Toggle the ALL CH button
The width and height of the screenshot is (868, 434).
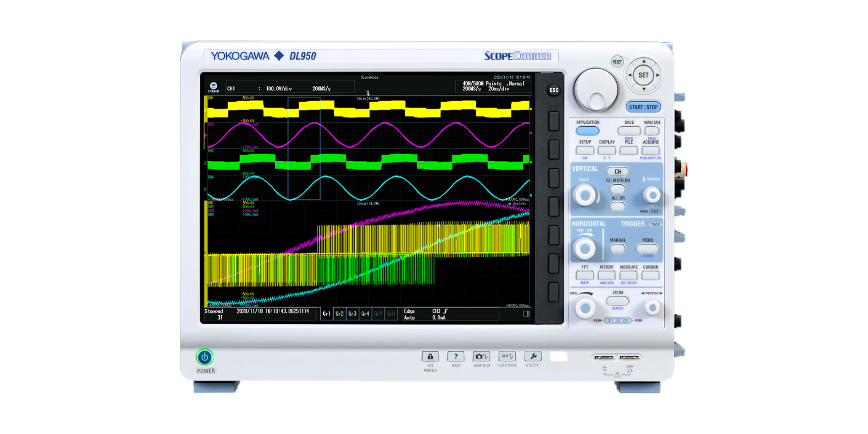click(618, 206)
